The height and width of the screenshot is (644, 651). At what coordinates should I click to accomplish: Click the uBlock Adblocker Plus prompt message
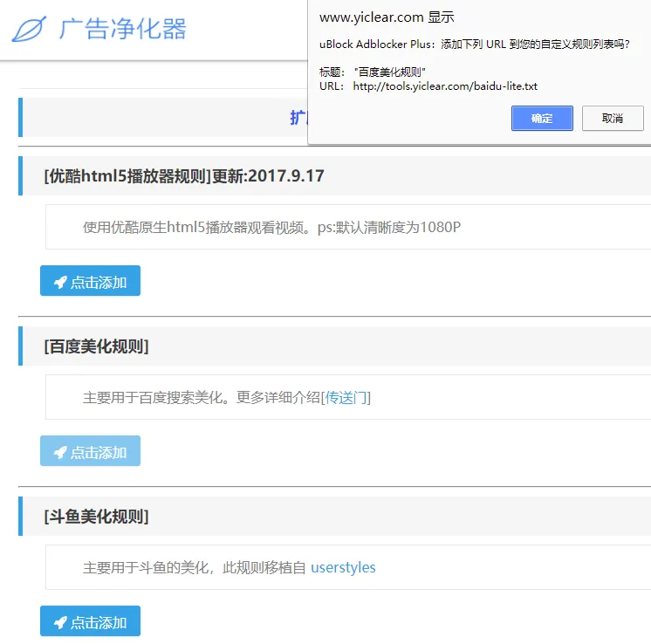[x=475, y=44]
